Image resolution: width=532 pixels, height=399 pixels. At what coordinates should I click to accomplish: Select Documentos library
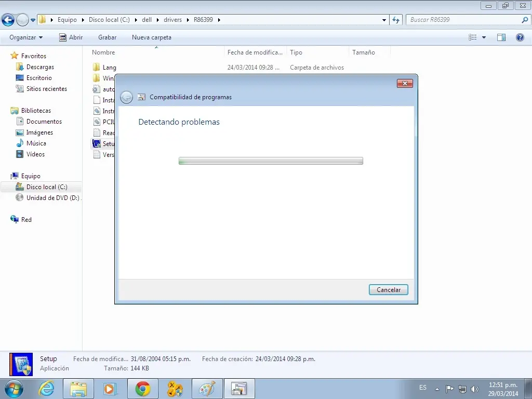click(x=39, y=121)
